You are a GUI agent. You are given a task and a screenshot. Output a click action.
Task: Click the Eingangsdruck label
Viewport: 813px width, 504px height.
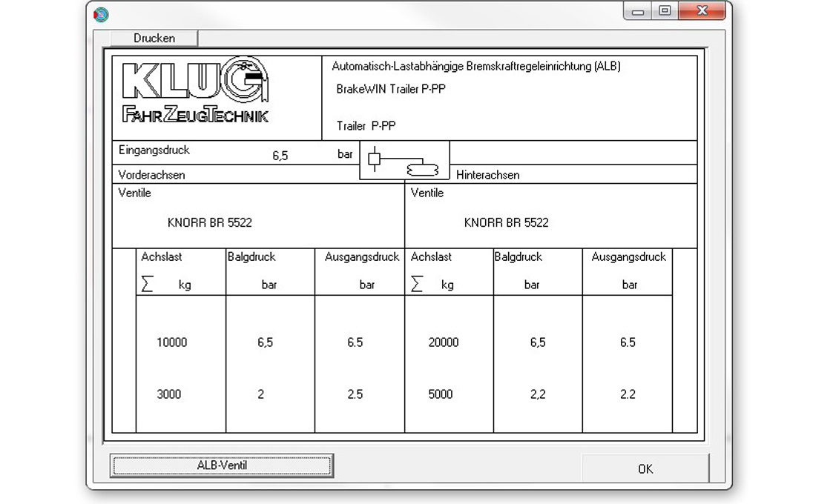click(154, 150)
